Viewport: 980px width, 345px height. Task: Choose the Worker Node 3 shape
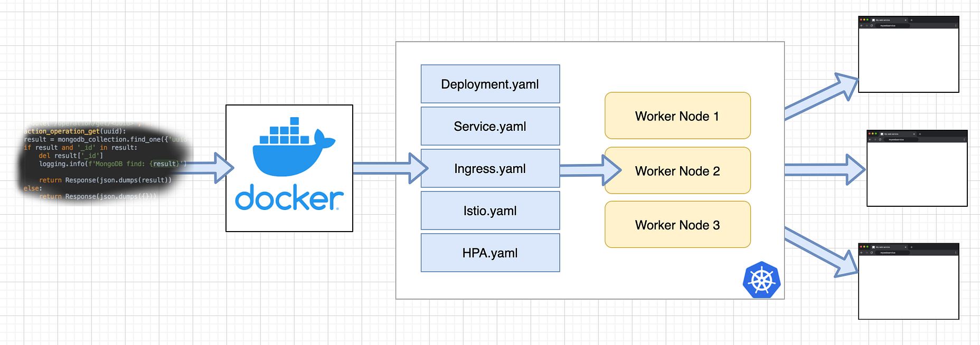click(x=677, y=224)
